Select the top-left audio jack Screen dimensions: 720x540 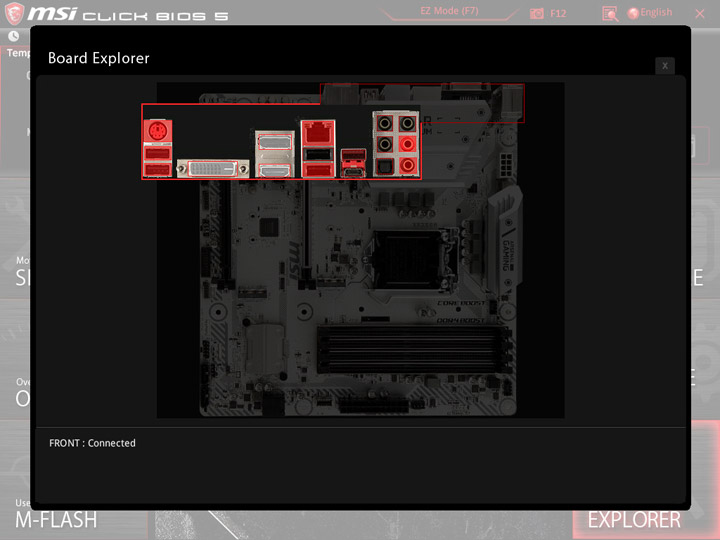coord(384,123)
